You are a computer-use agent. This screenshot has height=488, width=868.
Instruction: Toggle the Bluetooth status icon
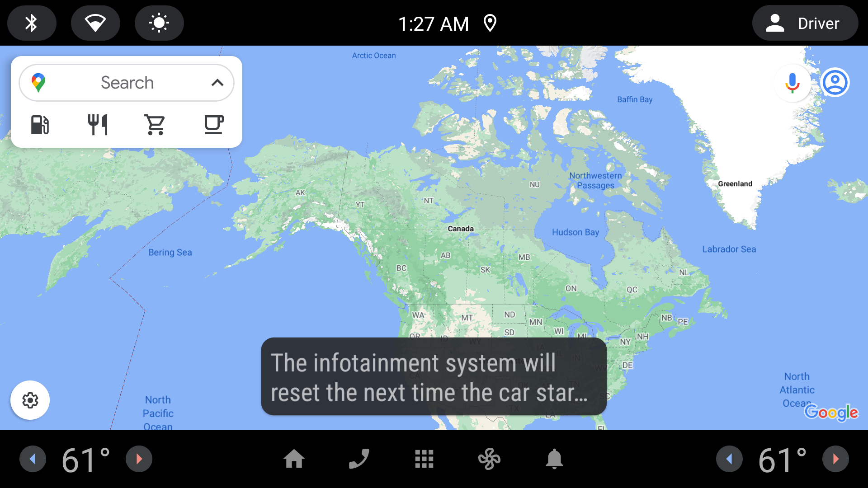coord(32,23)
